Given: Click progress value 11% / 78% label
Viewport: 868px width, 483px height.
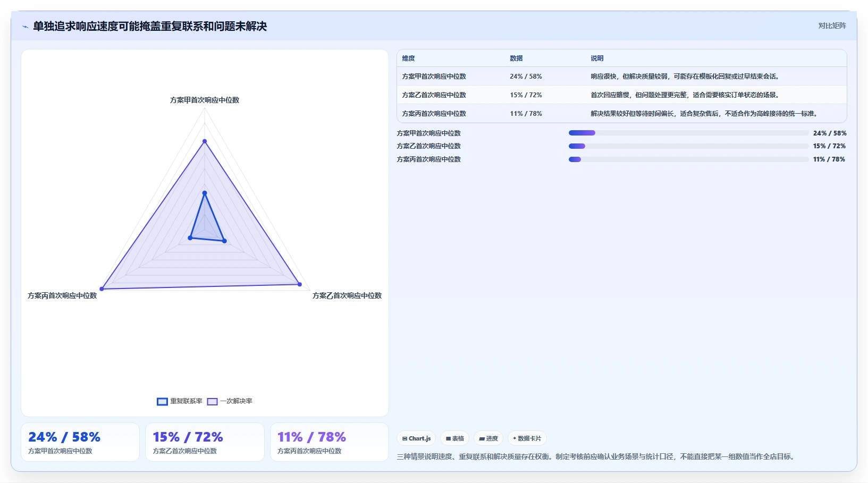Looking at the screenshot, I should 829,159.
